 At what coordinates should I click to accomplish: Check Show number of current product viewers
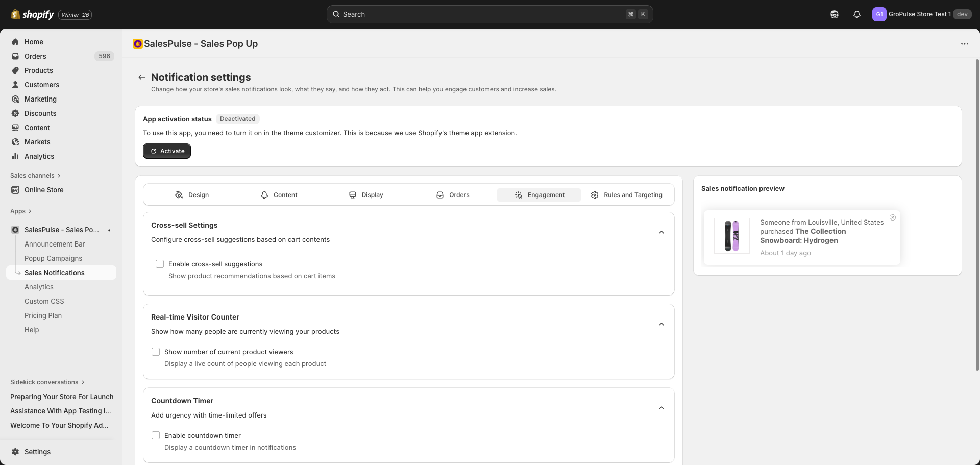pyautogui.click(x=156, y=352)
